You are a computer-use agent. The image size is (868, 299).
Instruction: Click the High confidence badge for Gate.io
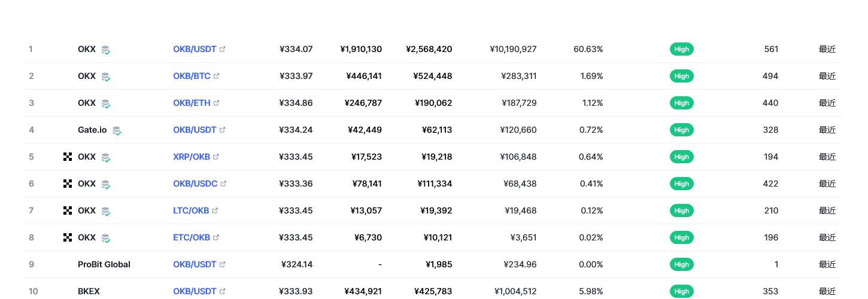click(x=681, y=130)
